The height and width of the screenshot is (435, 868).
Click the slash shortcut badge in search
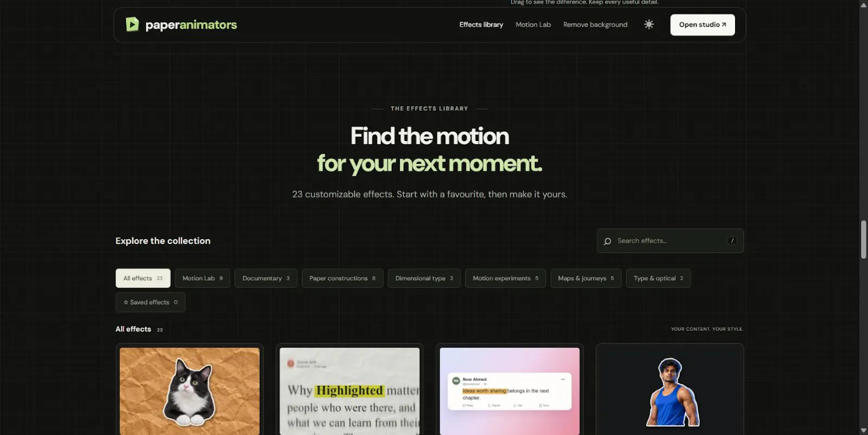coord(732,241)
